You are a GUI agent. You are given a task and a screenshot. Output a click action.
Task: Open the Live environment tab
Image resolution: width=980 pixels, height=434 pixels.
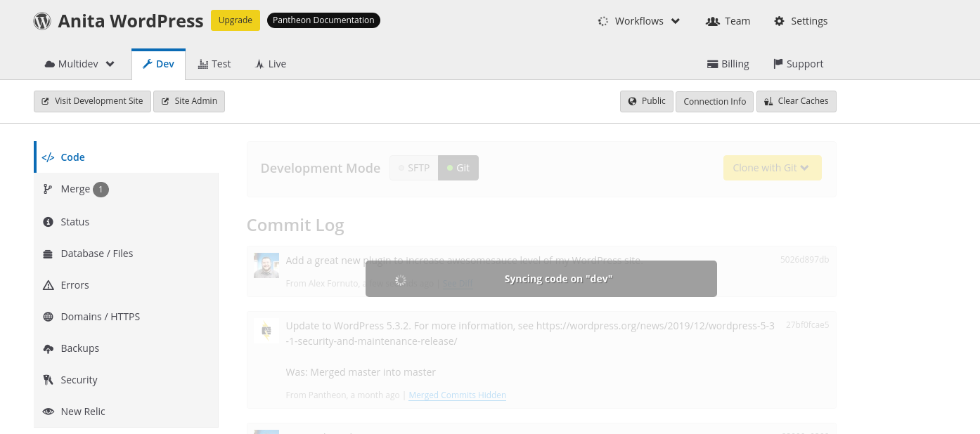271,63
